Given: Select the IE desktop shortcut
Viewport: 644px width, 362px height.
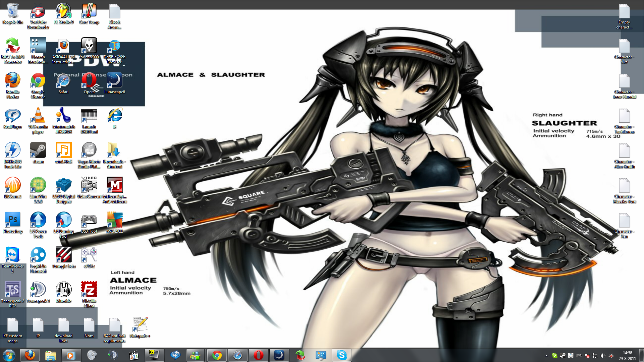Looking at the screenshot, I should pos(115,118).
